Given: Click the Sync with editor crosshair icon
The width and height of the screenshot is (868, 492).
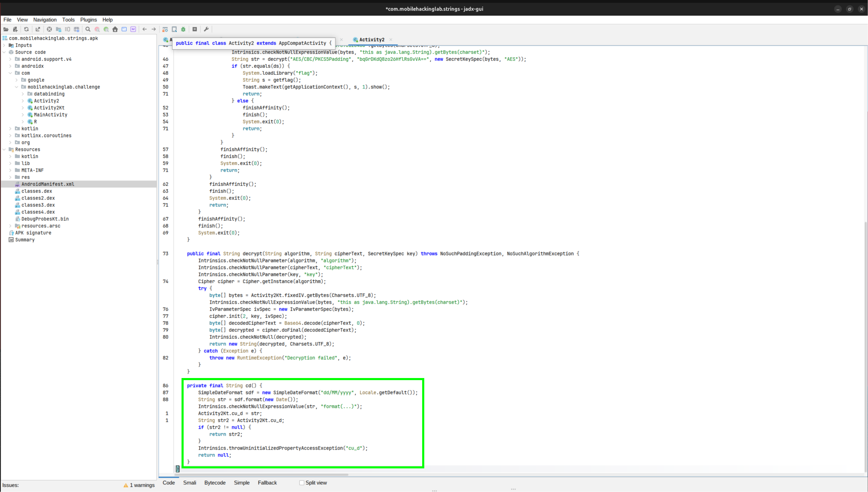Looking at the screenshot, I should tap(49, 30).
